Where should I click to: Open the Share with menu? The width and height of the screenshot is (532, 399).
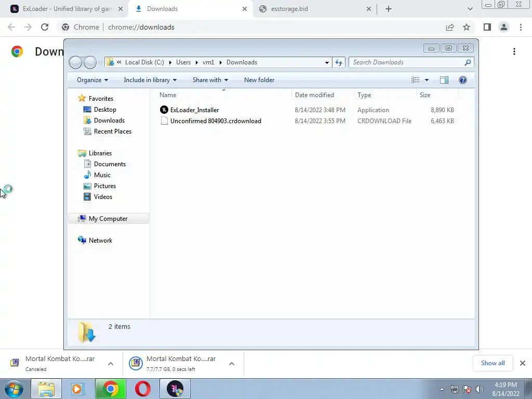210,80
